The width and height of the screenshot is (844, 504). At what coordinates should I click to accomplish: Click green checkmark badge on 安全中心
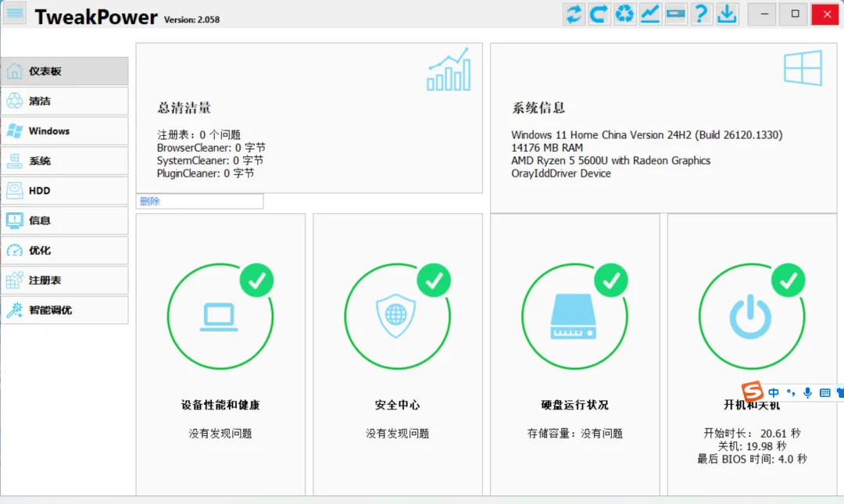click(x=434, y=280)
